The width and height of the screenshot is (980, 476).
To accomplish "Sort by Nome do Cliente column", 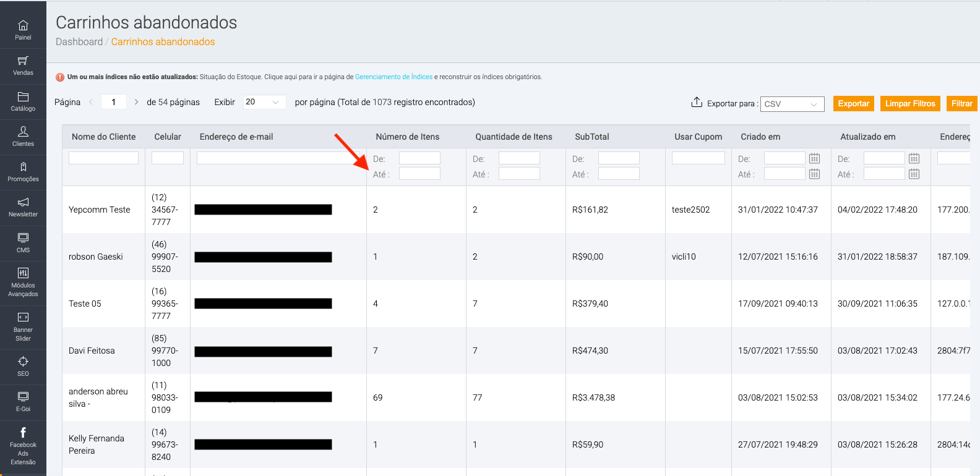I will 103,137.
